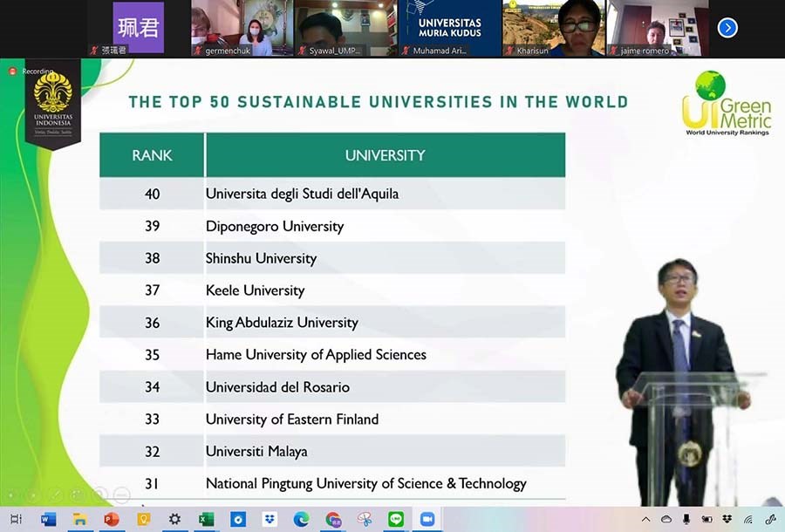
Task: Open Wi-Fi network icon in system tray
Action: (748, 520)
